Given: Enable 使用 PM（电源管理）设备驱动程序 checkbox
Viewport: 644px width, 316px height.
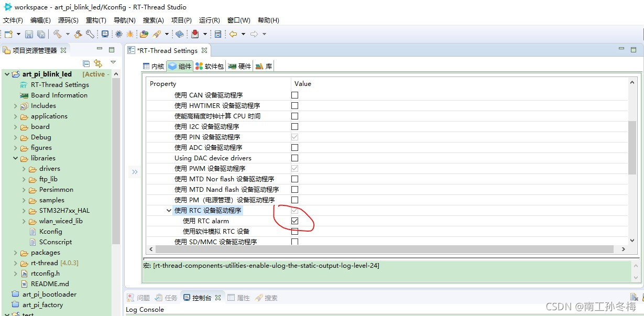Looking at the screenshot, I should pos(294,200).
